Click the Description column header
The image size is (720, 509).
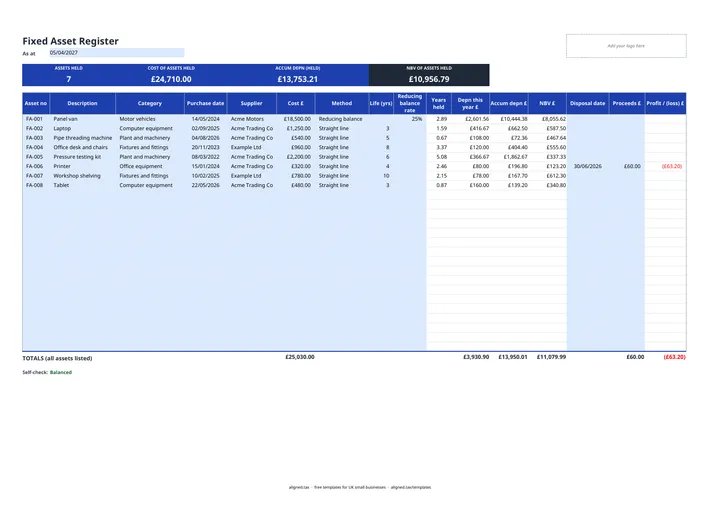83,103
